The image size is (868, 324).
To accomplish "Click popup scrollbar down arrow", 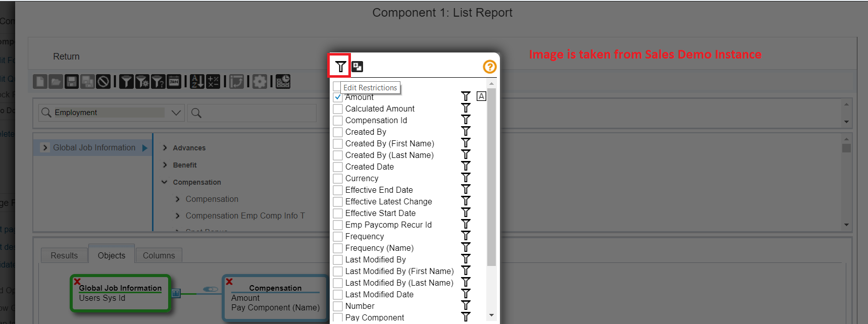I will point(491,315).
